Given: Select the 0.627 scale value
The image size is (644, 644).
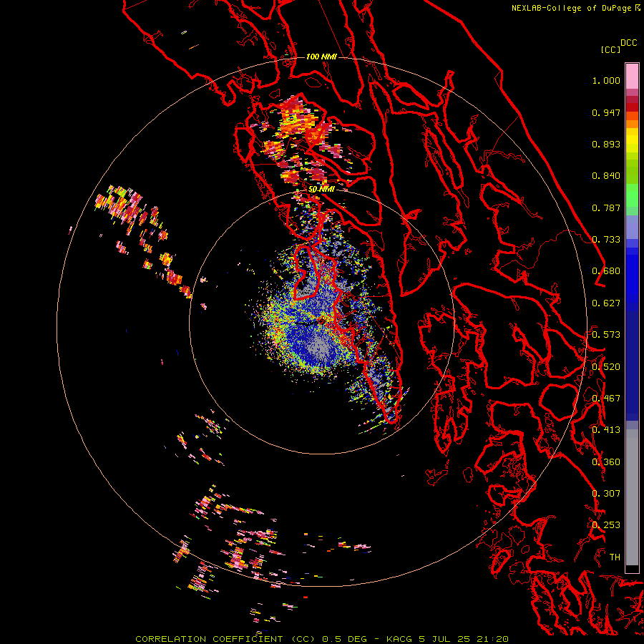Looking at the screenshot, I should 606,303.
